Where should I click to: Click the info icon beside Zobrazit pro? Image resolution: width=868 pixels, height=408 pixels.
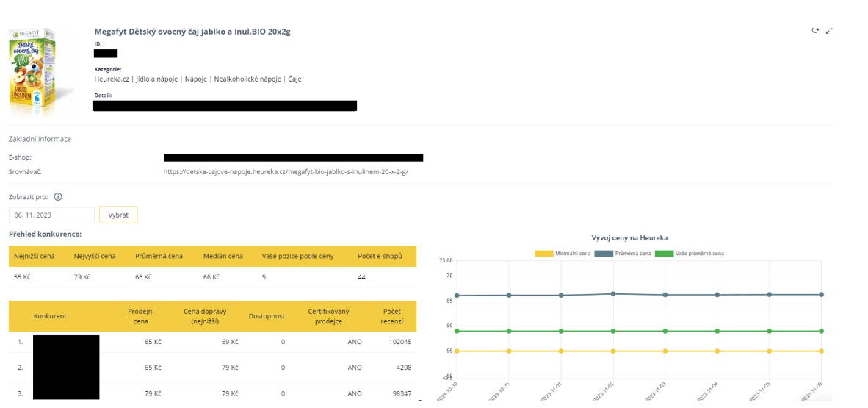(58, 197)
